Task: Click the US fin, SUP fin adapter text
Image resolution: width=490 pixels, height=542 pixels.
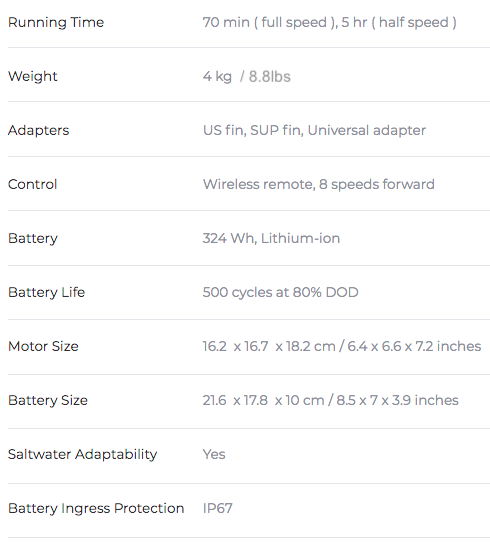Action: tap(314, 130)
